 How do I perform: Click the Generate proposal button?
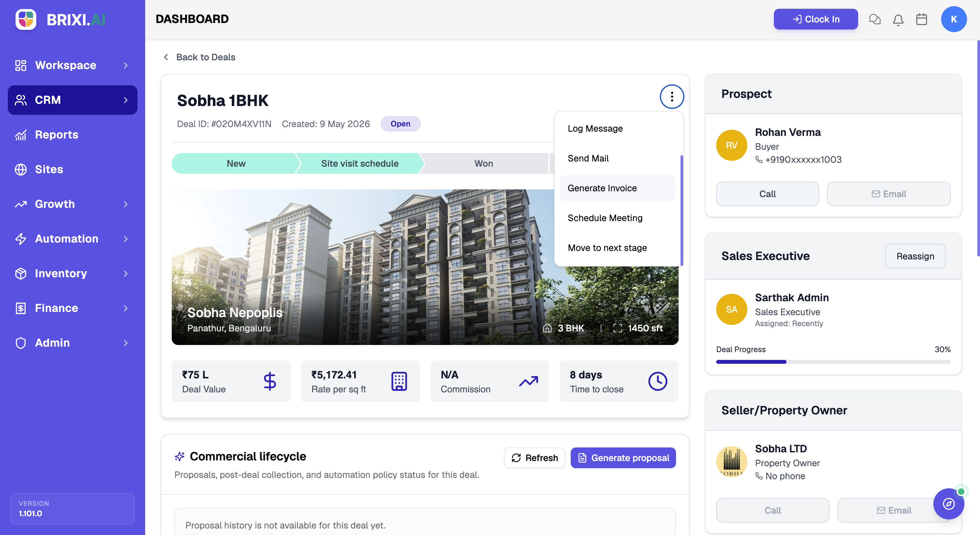tap(623, 458)
